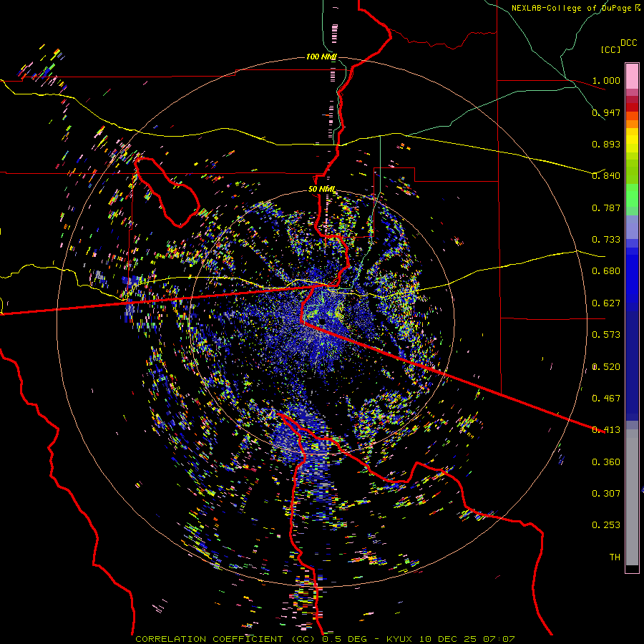Pick the orange swatch on the color bar

tap(632, 124)
